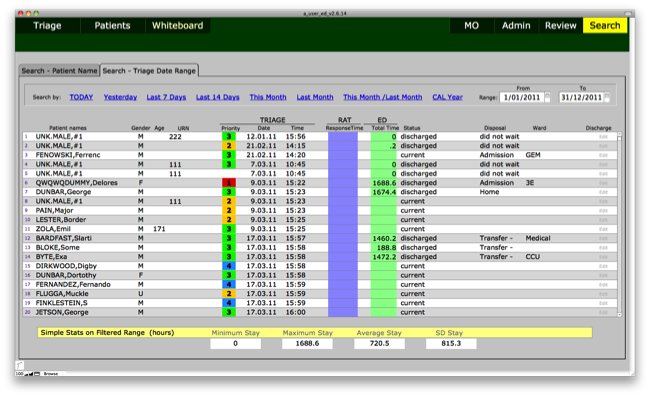Select patient BYTE,Exa
650x397 pixels.
51,257
